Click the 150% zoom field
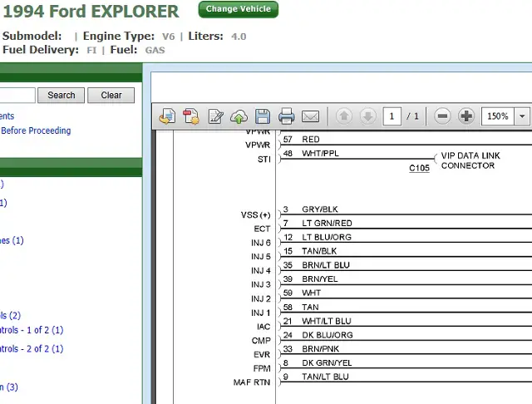The width and height of the screenshot is (532, 404). (x=498, y=116)
